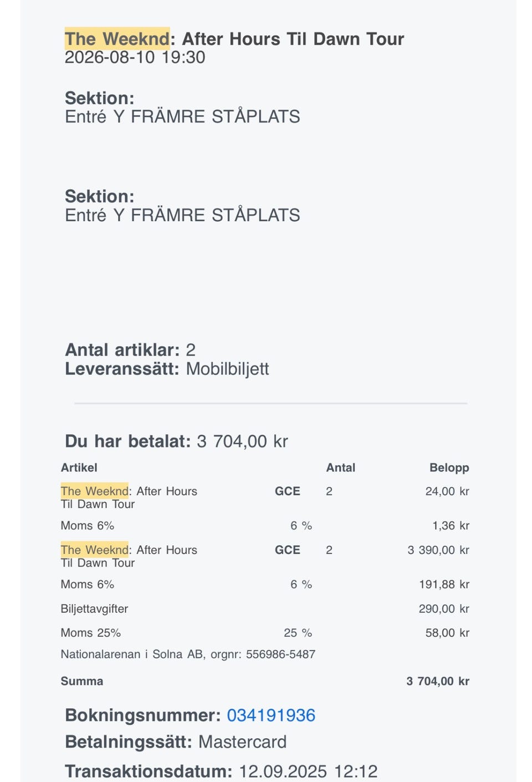
Task: Click 'Du har betalat: 3 704,00 kr'
Action: (176, 441)
